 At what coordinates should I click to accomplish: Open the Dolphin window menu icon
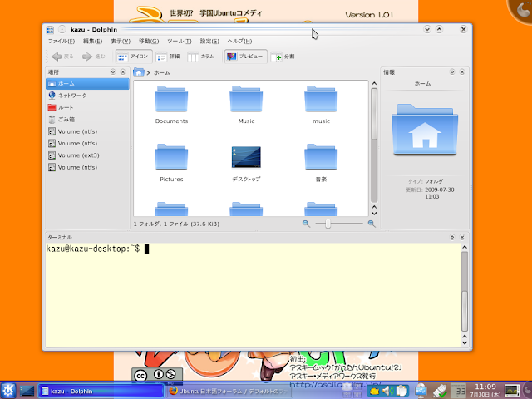[50, 30]
